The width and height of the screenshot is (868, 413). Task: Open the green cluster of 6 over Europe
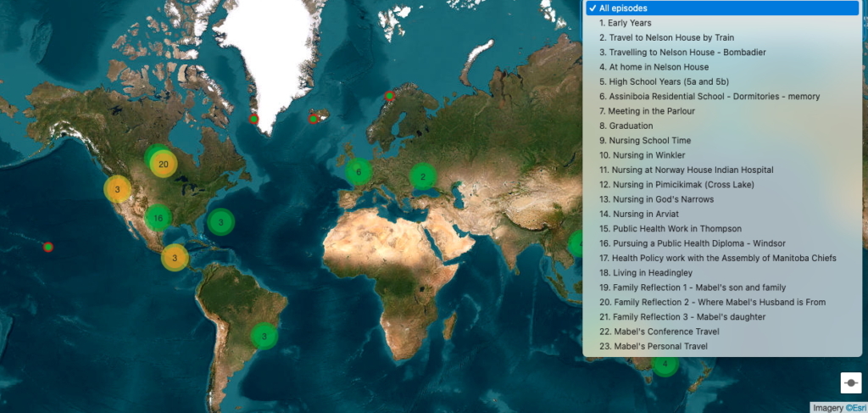tap(359, 172)
